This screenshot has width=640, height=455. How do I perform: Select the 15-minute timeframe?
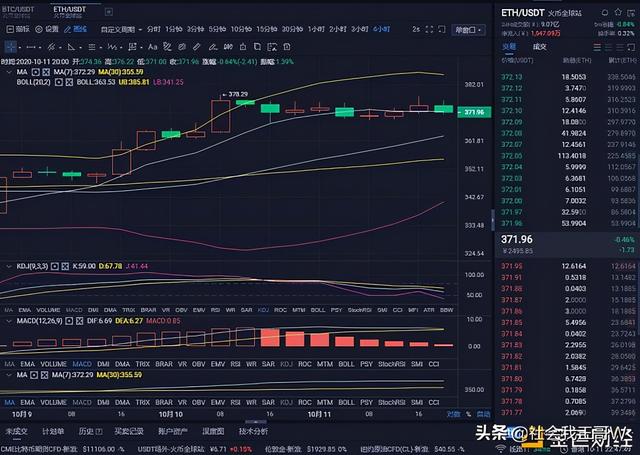267,29
